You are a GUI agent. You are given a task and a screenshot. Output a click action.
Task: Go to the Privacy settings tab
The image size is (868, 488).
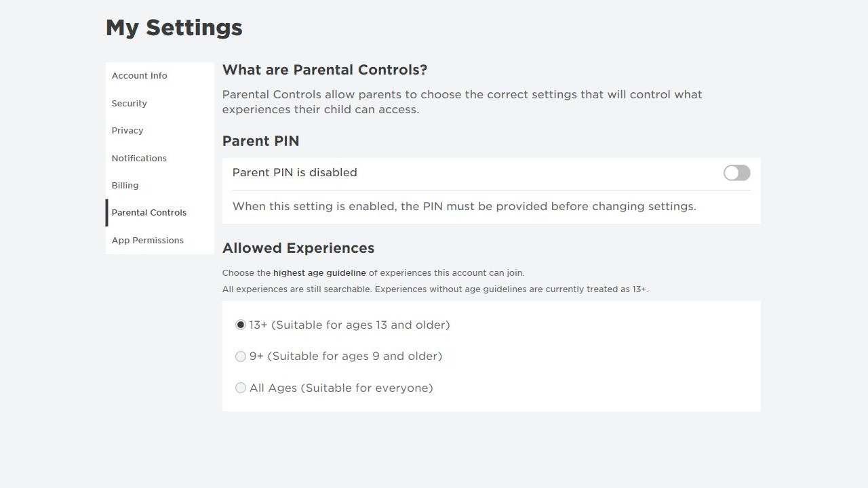point(127,131)
